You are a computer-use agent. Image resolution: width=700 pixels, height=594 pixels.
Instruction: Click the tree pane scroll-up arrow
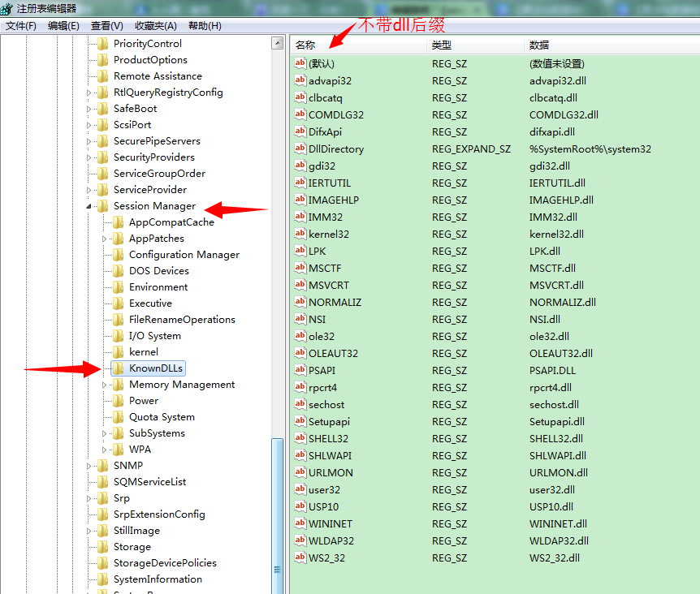278,43
